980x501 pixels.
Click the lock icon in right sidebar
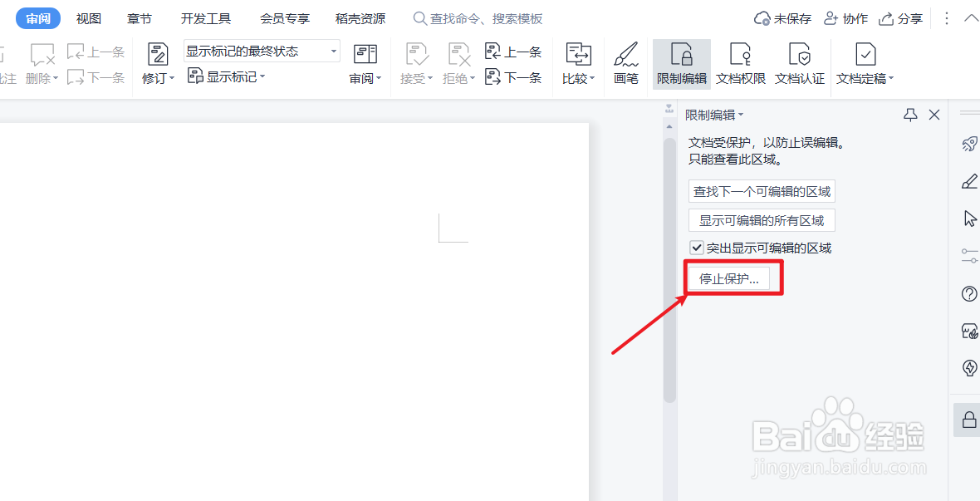968,419
